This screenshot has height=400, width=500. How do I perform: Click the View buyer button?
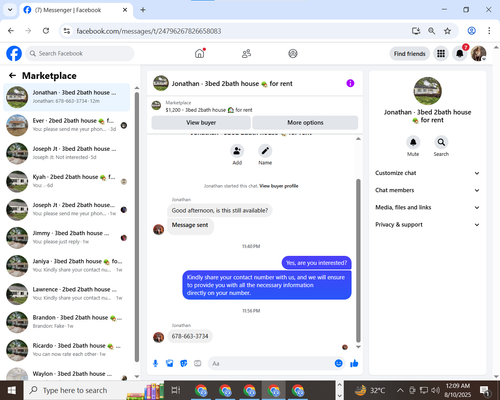201,123
